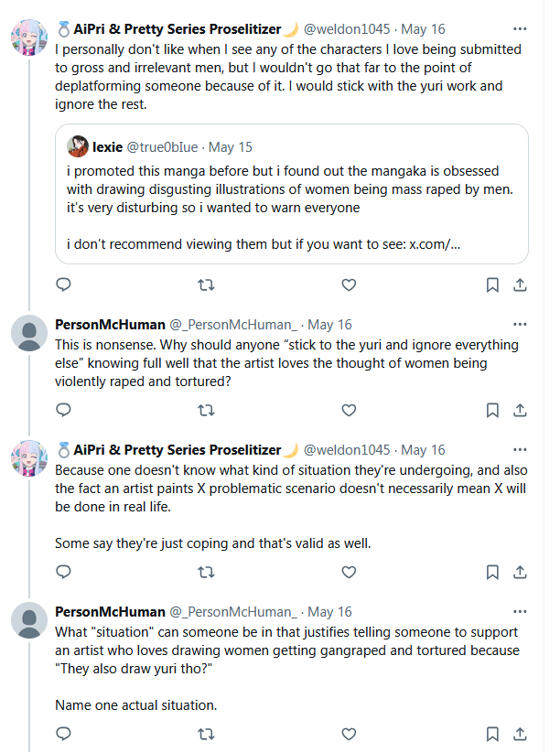This screenshot has height=752, width=560.
Task: Reply to PersonMcHuman's 'This is nonsense' tweet
Action: 63,409
